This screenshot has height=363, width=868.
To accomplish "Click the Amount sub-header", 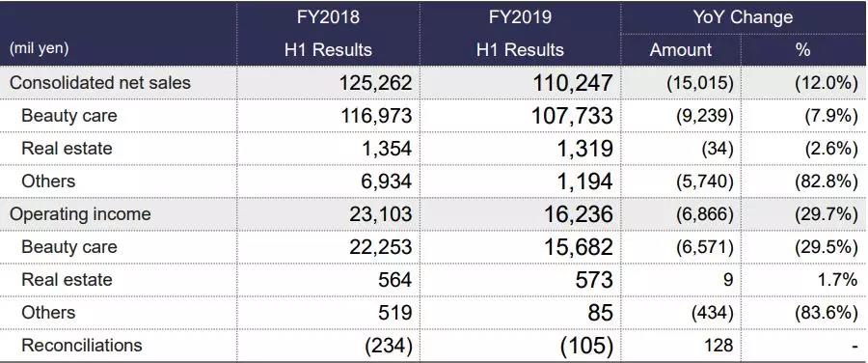I will pyautogui.click(x=680, y=50).
